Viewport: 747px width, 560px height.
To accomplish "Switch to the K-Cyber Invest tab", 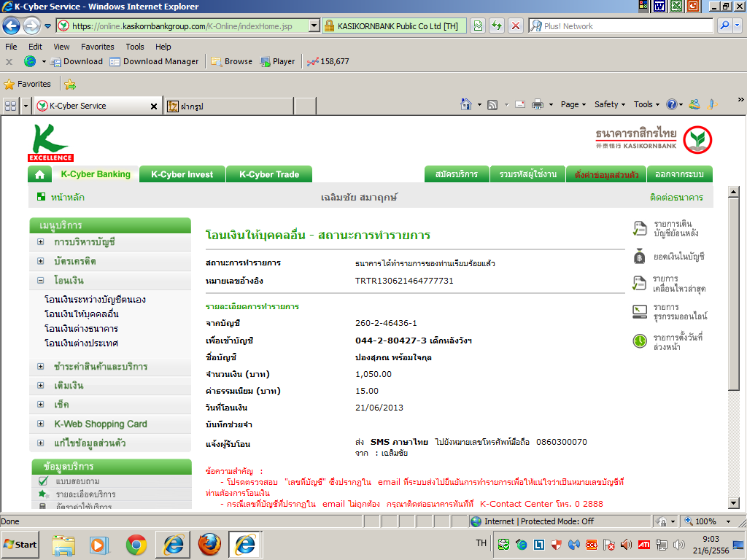I will (182, 175).
